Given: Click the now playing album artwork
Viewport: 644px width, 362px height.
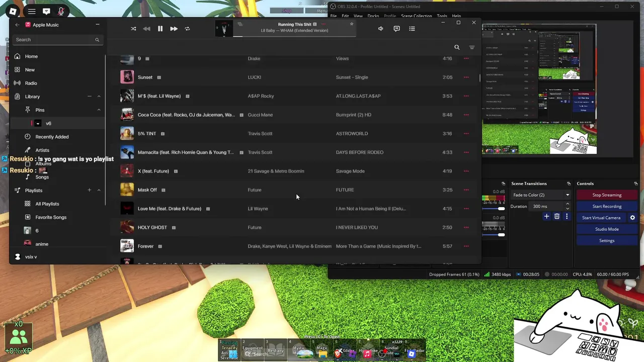Looking at the screenshot, I should 224,29.
